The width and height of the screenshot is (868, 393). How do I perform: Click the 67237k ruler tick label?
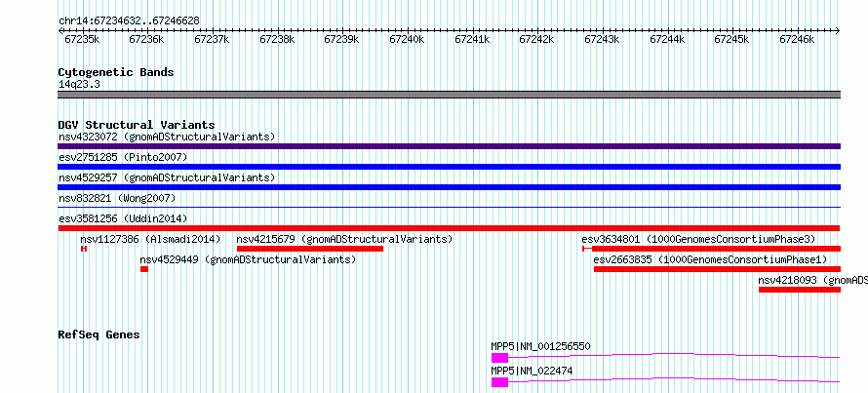point(212,39)
